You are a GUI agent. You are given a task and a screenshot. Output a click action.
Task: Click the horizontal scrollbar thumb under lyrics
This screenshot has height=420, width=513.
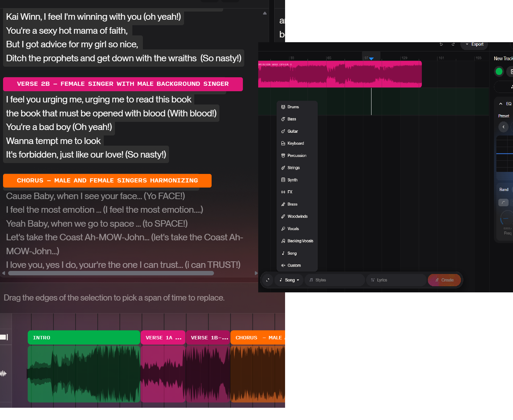[111, 273]
